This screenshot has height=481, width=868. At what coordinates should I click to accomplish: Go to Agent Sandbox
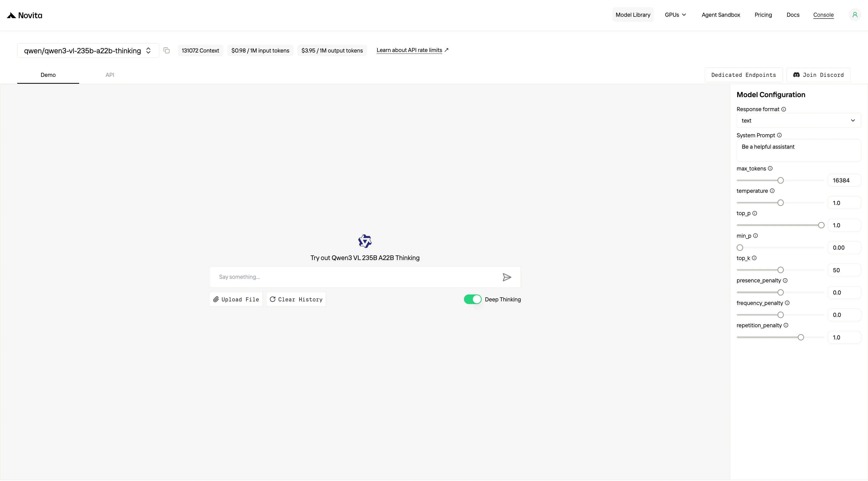click(x=721, y=15)
